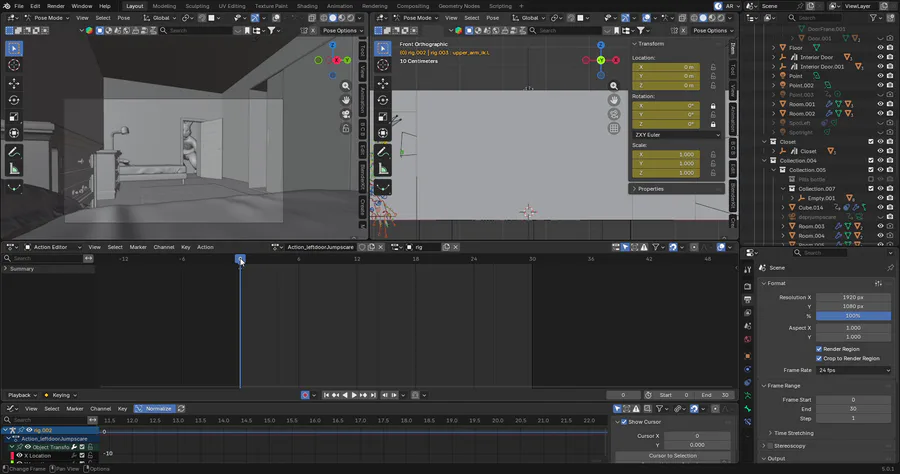Screen dimensions: 900x474
Task: Select the Select Box tool in right viewport
Action: [383, 48]
